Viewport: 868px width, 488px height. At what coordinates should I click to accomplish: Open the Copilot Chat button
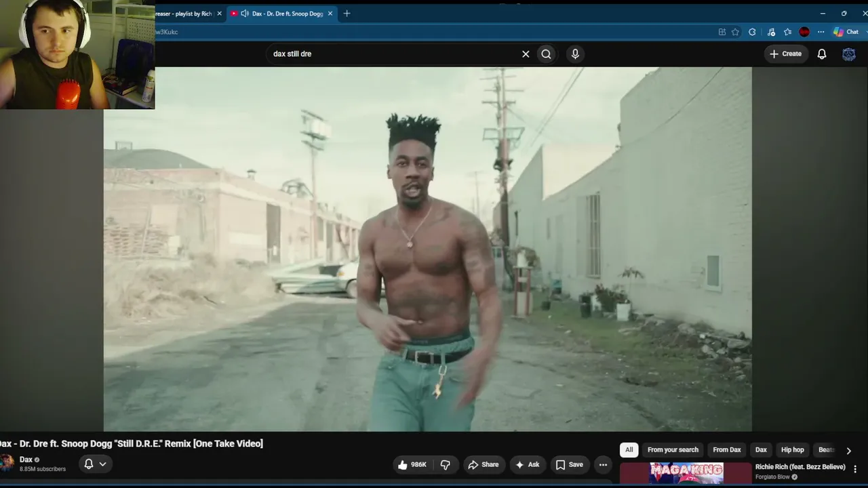point(846,32)
